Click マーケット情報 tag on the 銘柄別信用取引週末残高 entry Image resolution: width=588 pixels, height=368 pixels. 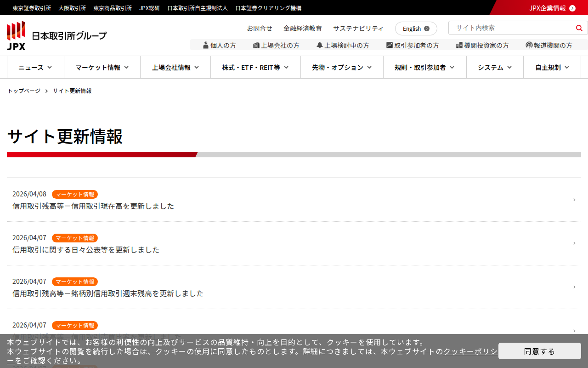coord(75,282)
